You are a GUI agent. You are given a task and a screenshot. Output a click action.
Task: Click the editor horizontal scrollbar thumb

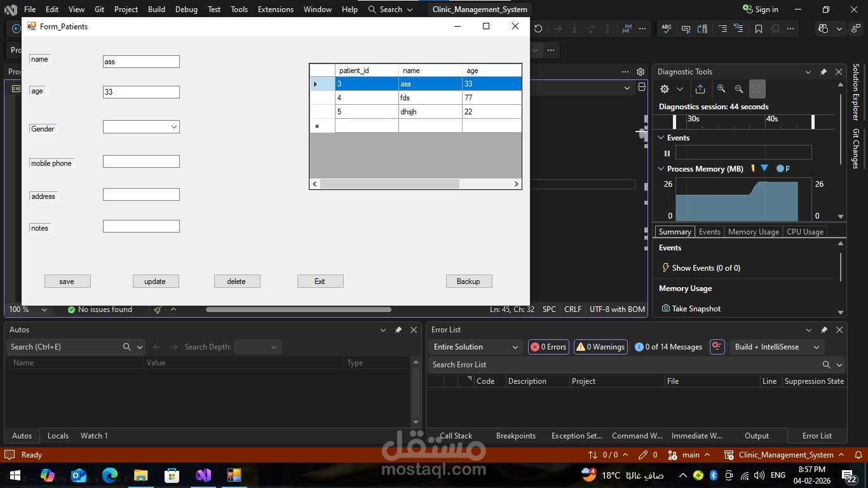[x=299, y=310]
